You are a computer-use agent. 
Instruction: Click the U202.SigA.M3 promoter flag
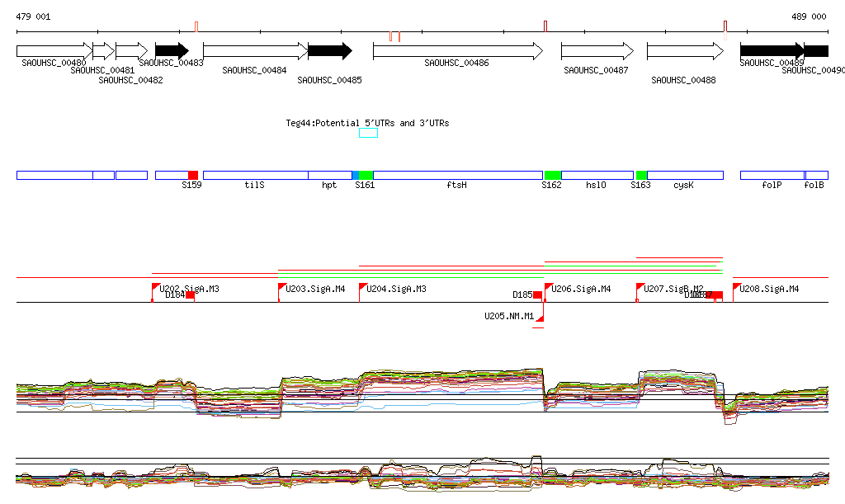pyautogui.click(x=156, y=288)
